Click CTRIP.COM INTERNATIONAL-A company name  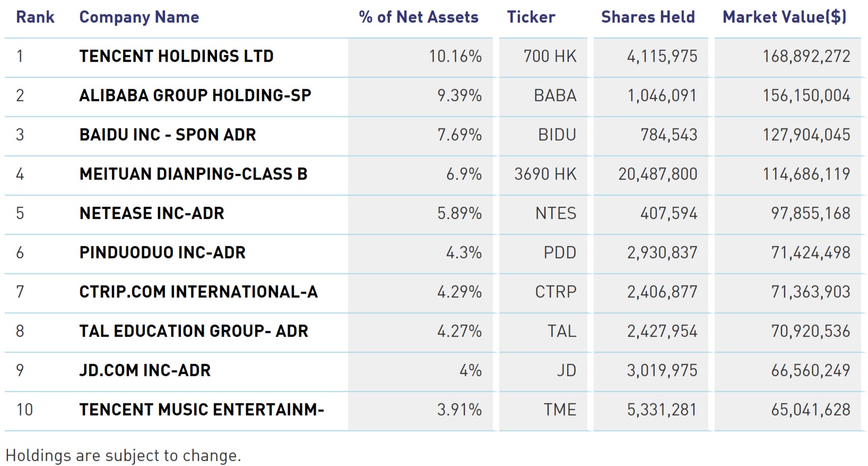click(198, 292)
